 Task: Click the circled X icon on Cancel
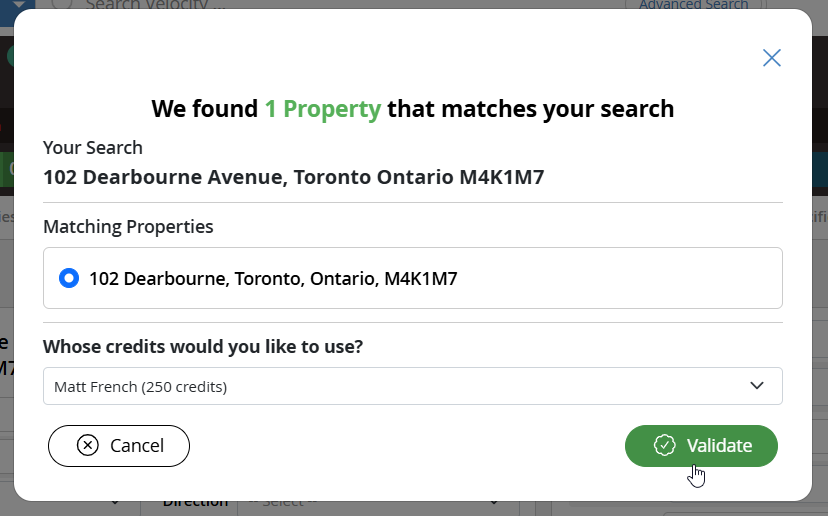88,445
